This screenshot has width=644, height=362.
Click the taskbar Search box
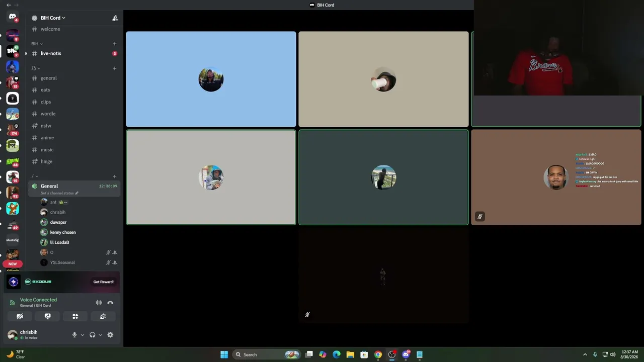pos(267,354)
